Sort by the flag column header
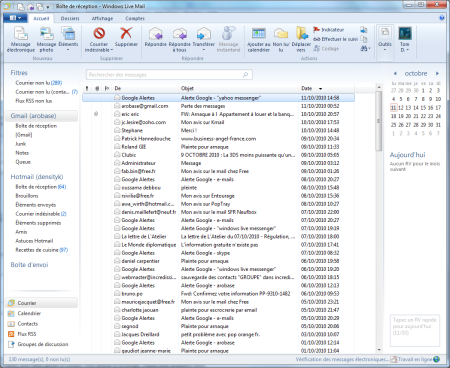 [107, 88]
